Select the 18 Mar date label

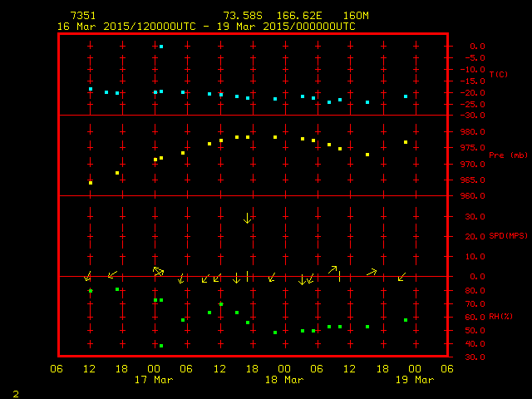[284, 380]
